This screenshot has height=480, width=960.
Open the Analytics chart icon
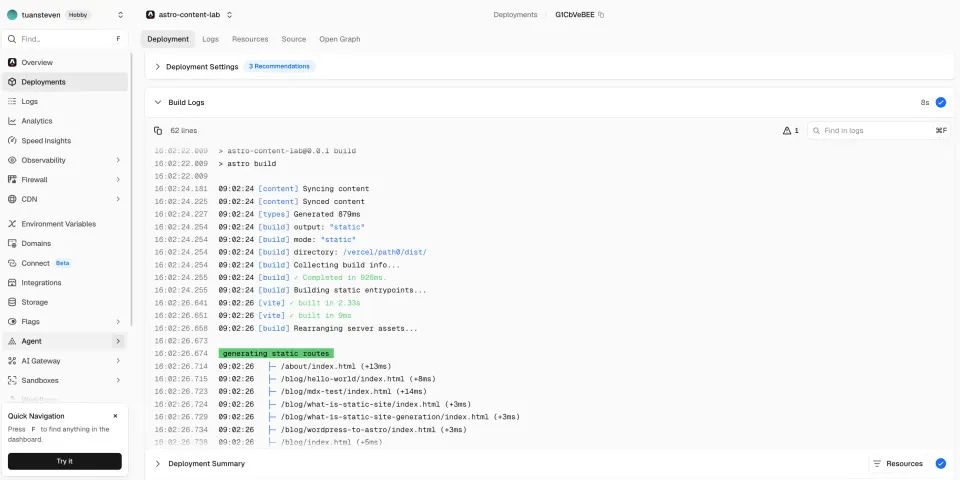12,121
